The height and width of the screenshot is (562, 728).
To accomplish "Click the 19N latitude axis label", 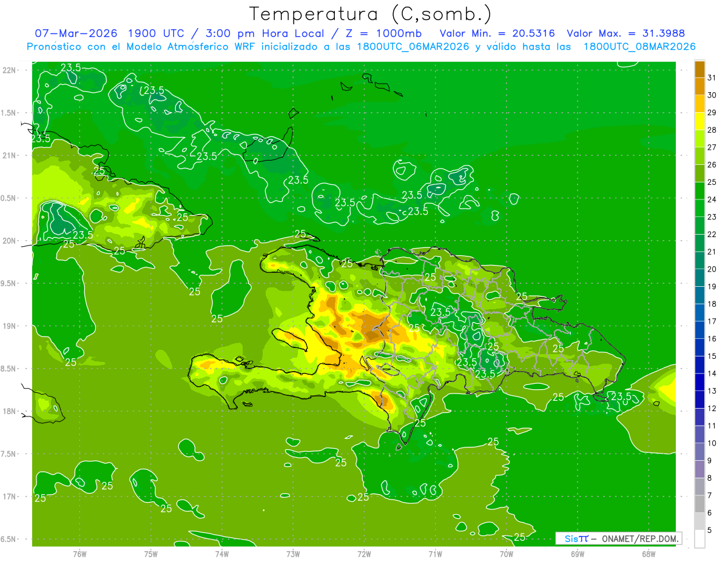I will click(x=9, y=326).
